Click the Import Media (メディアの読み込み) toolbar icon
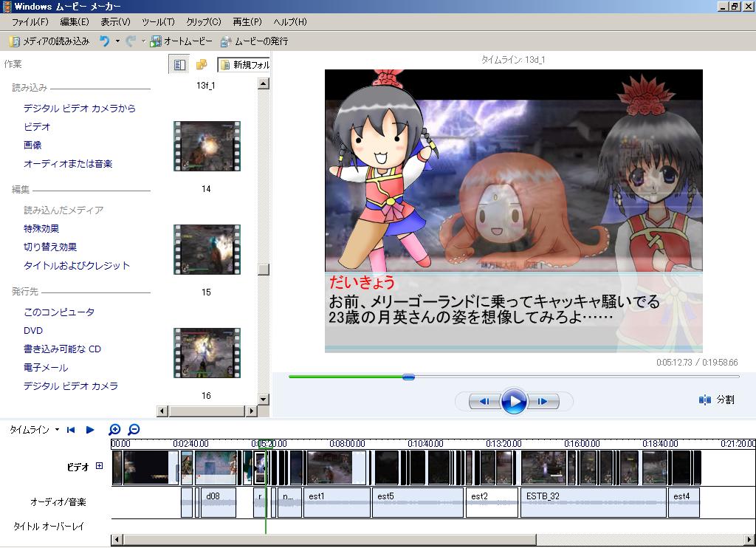This screenshot has height=548, width=756. click(x=15, y=41)
